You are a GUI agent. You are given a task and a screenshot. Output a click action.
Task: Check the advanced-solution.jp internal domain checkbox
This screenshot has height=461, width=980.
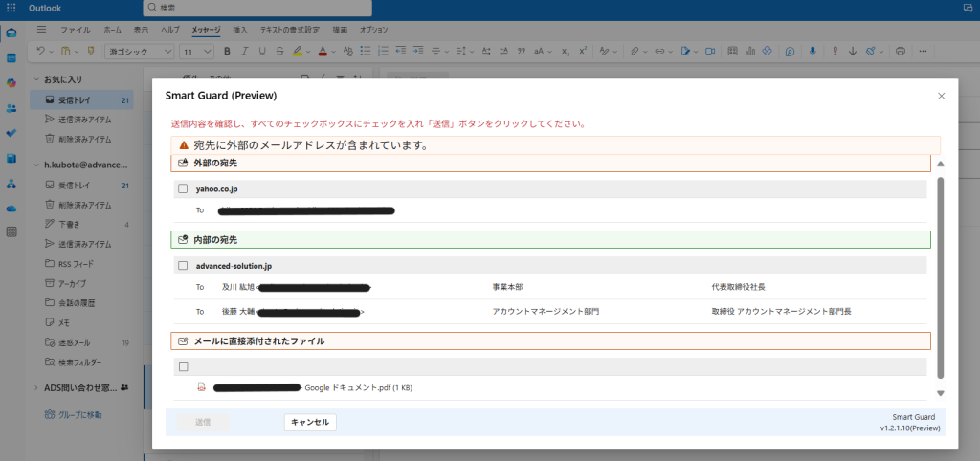(183, 265)
